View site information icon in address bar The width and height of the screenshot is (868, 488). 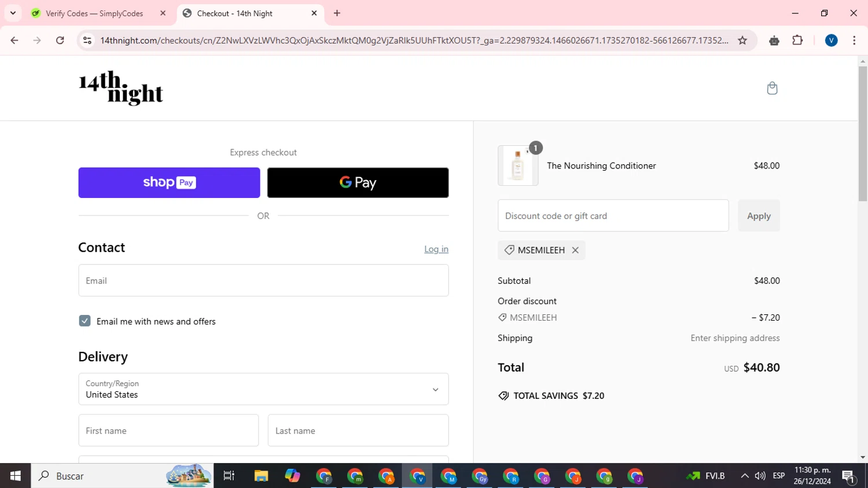click(x=87, y=41)
